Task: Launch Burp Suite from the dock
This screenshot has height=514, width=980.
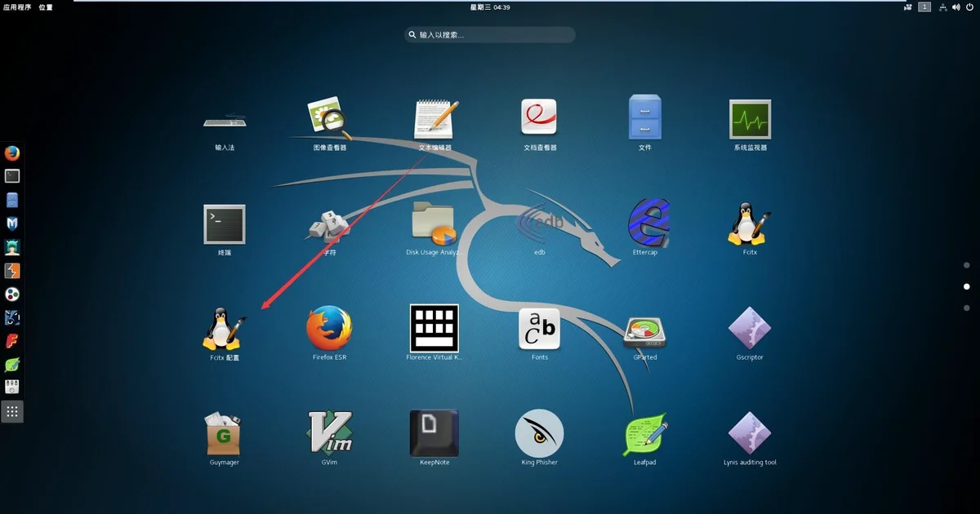Action: coord(11,271)
